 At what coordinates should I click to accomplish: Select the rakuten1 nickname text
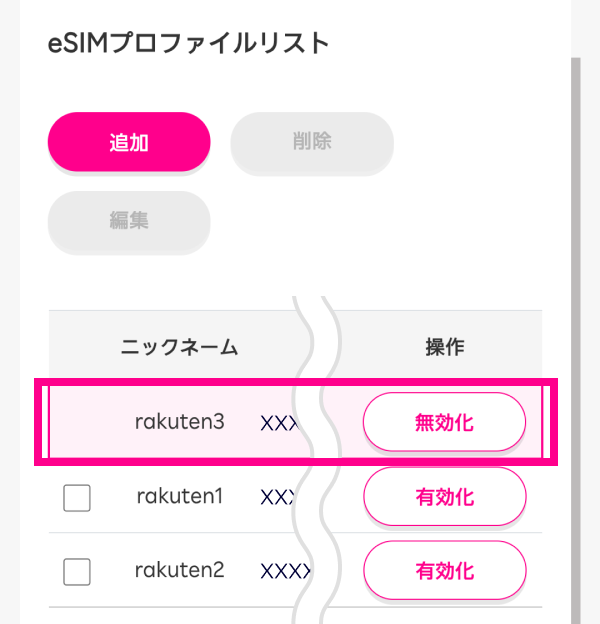180,496
